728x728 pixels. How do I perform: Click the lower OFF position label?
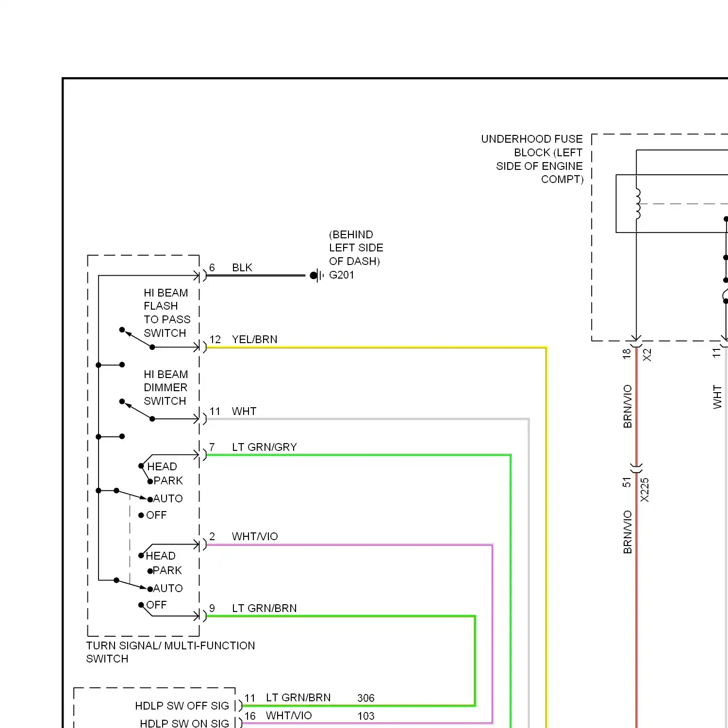[x=156, y=605]
